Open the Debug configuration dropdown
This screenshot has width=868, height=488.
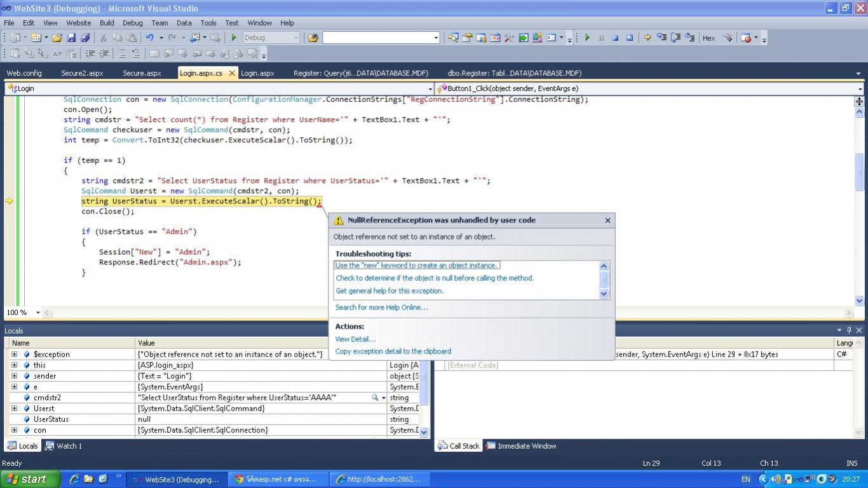pos(296,38)
